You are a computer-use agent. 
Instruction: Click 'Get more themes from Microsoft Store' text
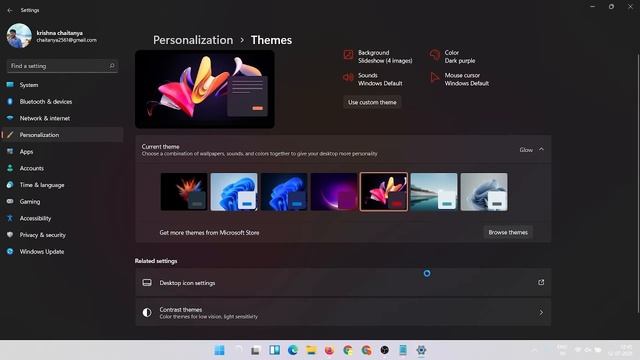(x=209, y=233)
